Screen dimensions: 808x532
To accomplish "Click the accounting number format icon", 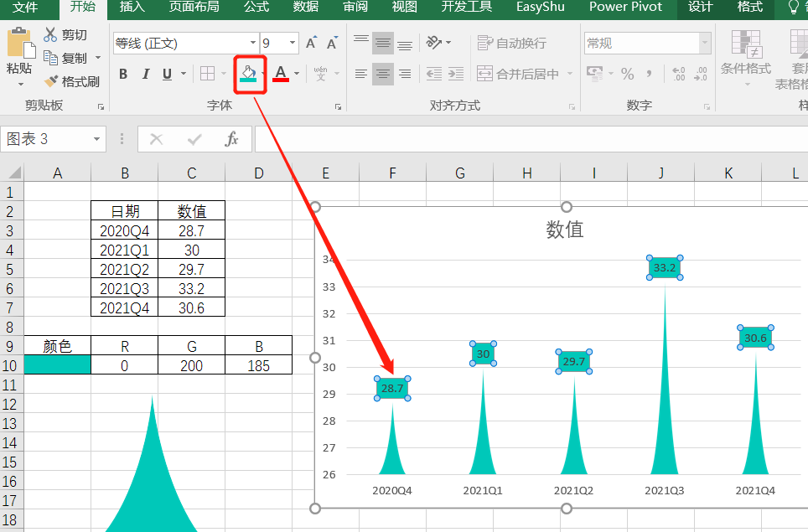I will [x=594, y=74].
